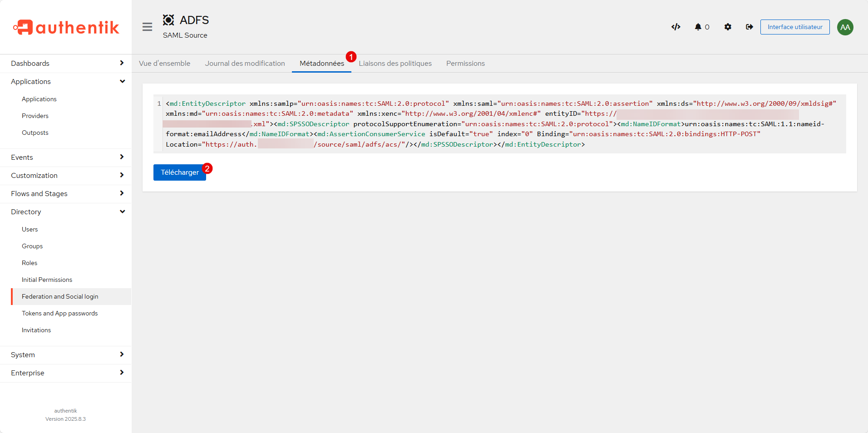Open the API drawer code icon
The height and width of the screenshot is (433, 868).
[x=676, y=27]
